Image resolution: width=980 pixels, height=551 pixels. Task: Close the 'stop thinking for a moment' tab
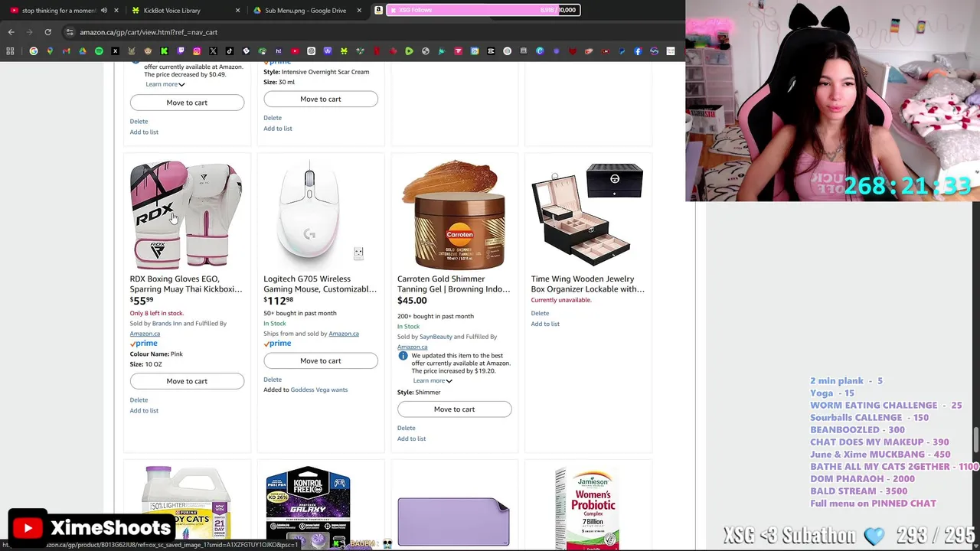[116, 11]
